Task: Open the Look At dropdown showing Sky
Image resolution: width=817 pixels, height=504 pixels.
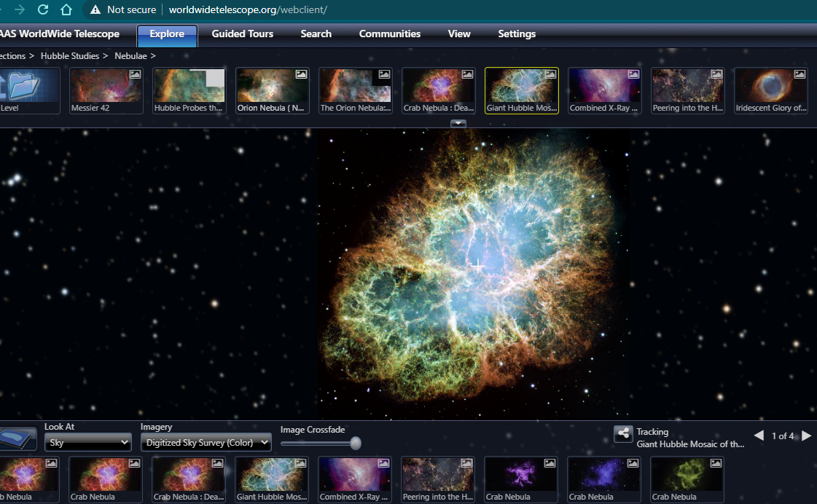Action: 87,443
